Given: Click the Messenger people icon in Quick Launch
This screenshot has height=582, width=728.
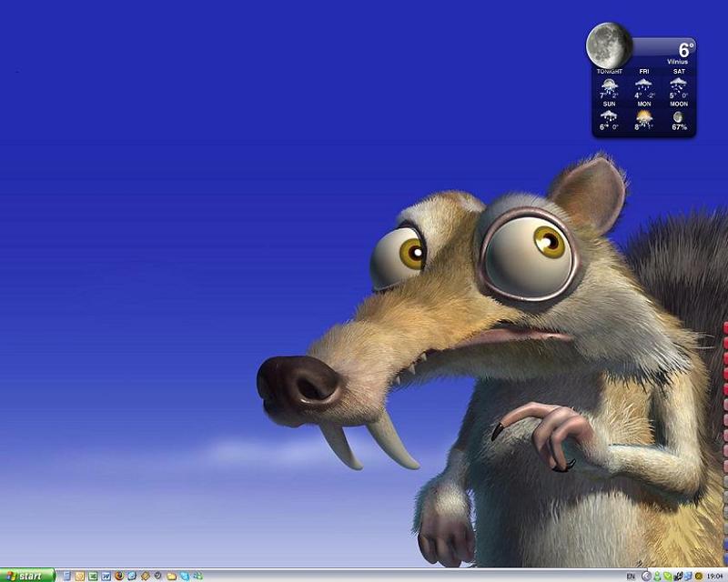Looking at the screenshot, I should tap(197, 576).
